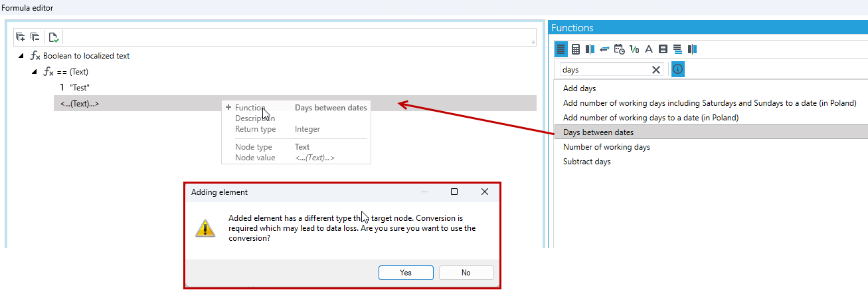Viewport: 868px width, 304px height.
Task: Select the Days between dates function
Action: (598, 132)
